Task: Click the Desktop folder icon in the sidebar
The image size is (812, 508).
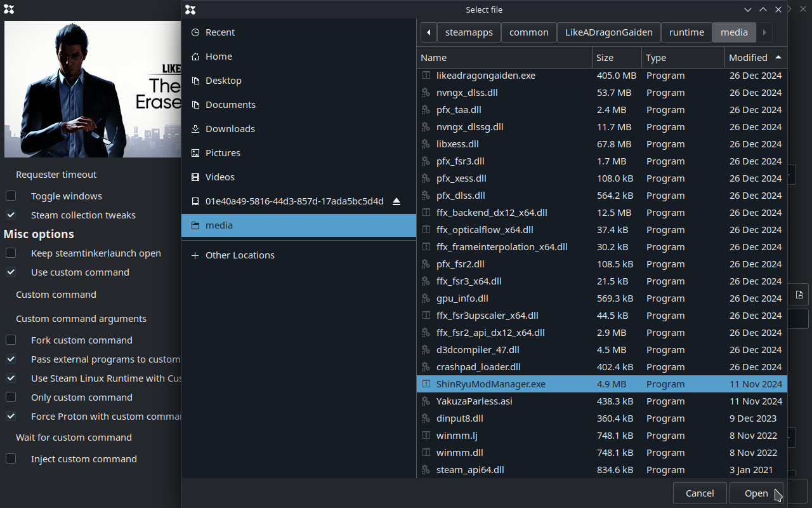Action: [x=195, y=81]
